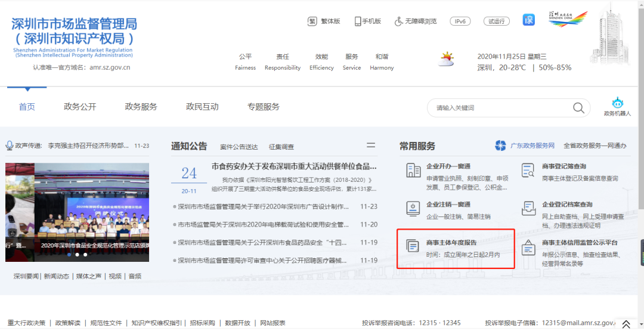Image resolution: width=644 pixels, height=331 pixels.
Task: Open 政策解读 footer link
Action: point(68,323)
